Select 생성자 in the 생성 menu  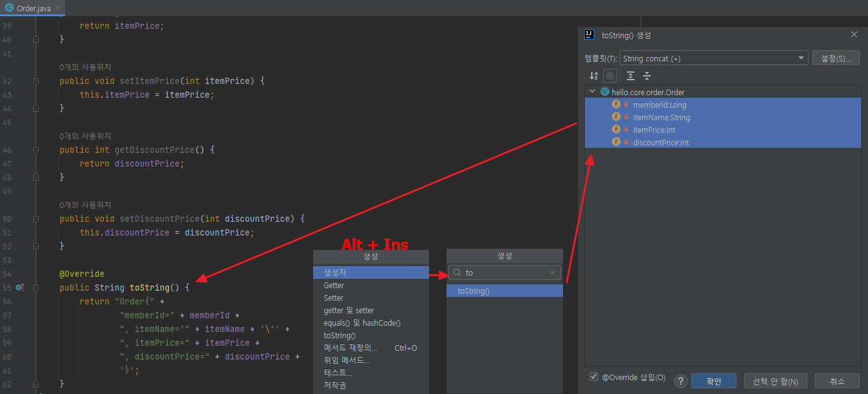pyautogui.click(x=371, y=272)
